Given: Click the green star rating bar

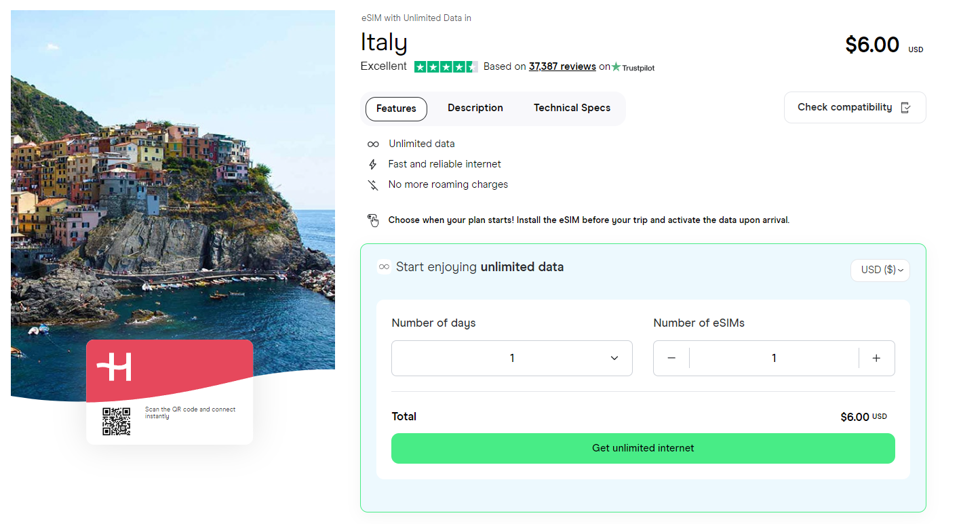Looking at the screenshot, I should coord(446,66).
